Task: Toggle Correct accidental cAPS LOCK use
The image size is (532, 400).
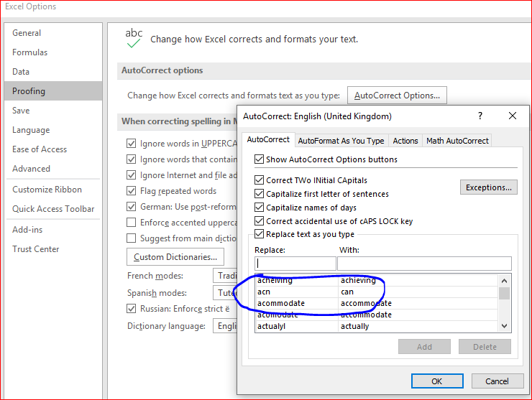Action: 259,221
